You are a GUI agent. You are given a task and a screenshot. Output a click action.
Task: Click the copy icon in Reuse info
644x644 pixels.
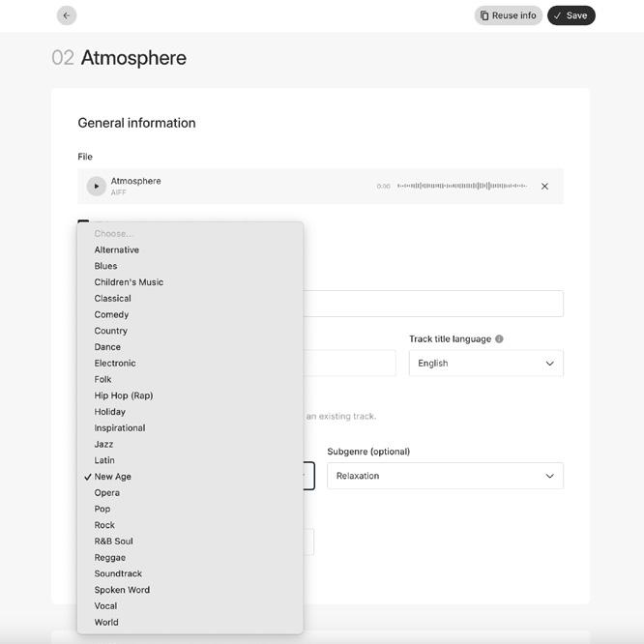484,15
